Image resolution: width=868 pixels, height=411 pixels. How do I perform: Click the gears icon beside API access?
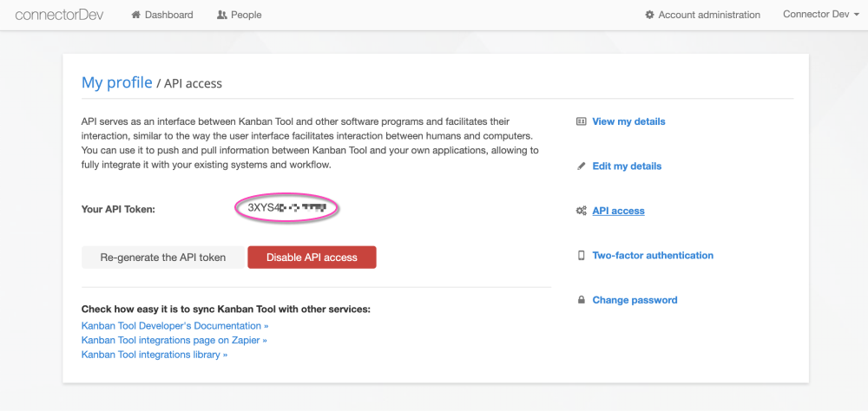582,211
